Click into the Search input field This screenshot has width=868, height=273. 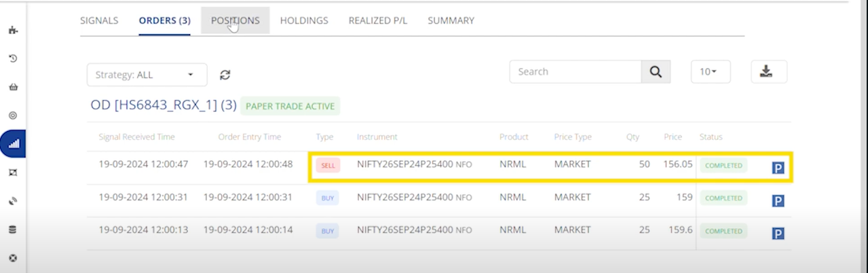tap(575, 72)
